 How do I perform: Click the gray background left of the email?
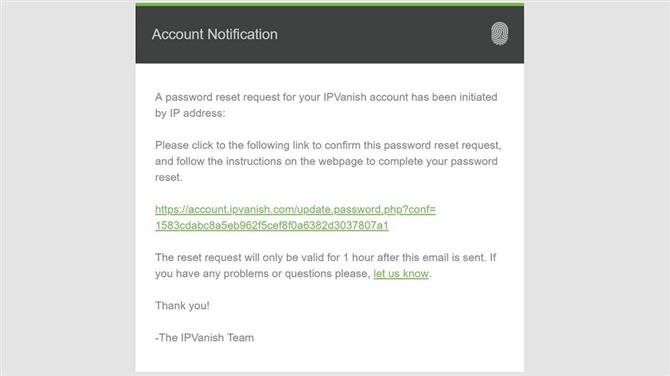tap(68, 188)
